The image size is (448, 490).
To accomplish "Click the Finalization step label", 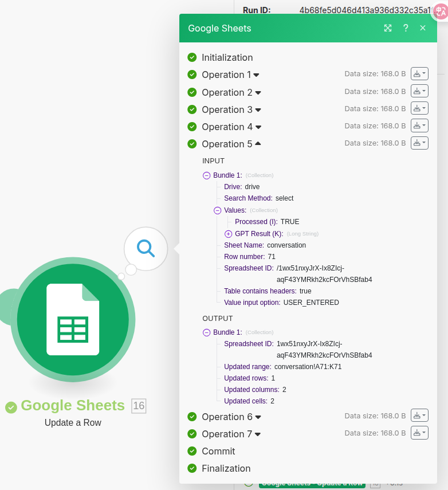I will pos(226,468).
